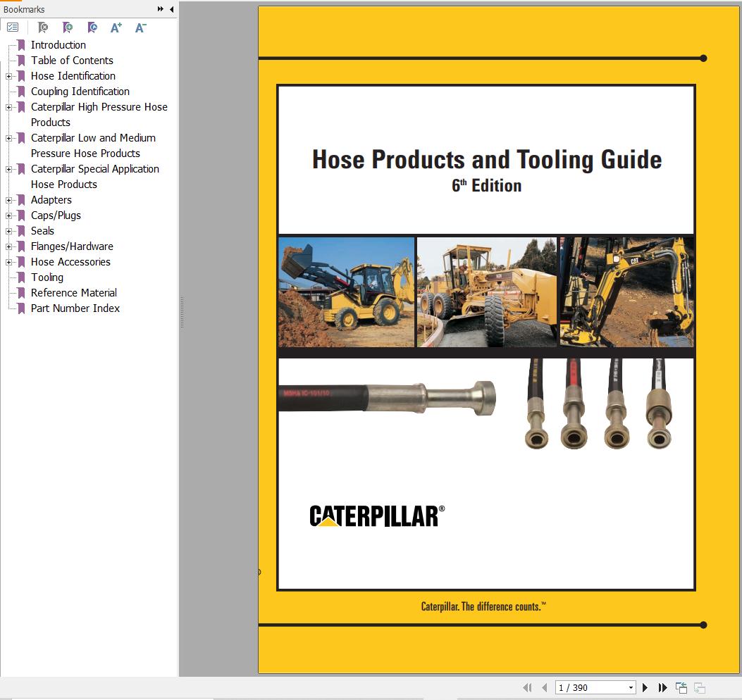Open the page number dropdown arrow
742x700 pixels.
coord(631,687)
